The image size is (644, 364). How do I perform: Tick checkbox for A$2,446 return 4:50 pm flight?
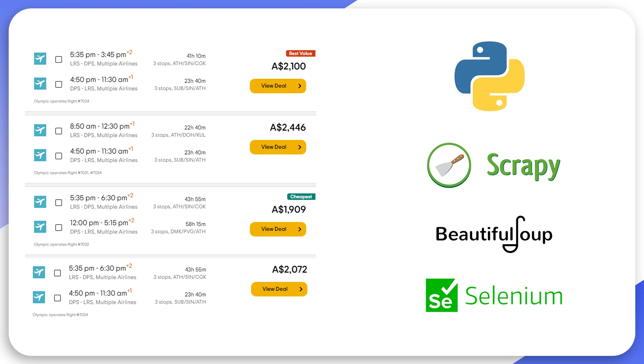tap(59, 156)
